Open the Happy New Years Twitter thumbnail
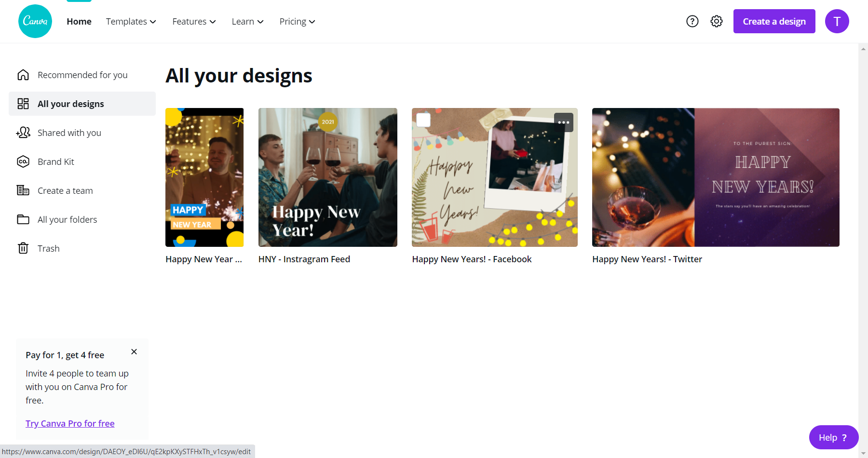 (716, 177)
